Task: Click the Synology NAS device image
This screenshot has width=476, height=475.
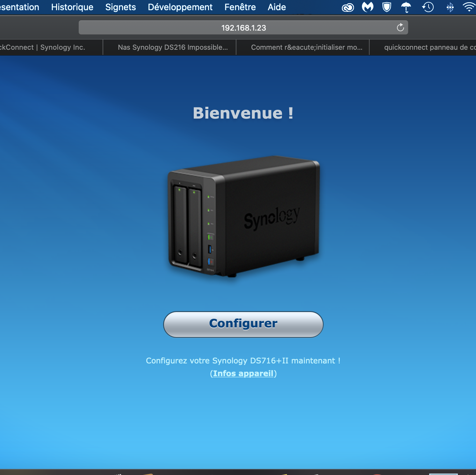Action: tap(244, 216)
